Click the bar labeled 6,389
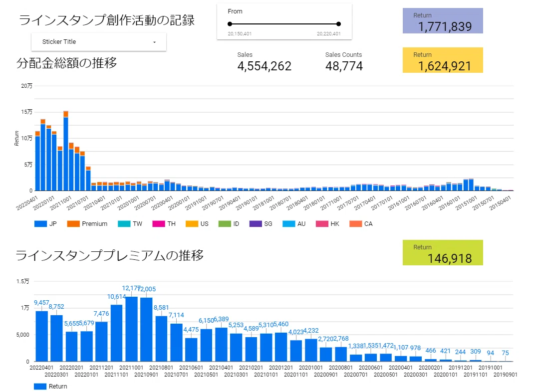536x392 pixels. [x=221, y=345]
